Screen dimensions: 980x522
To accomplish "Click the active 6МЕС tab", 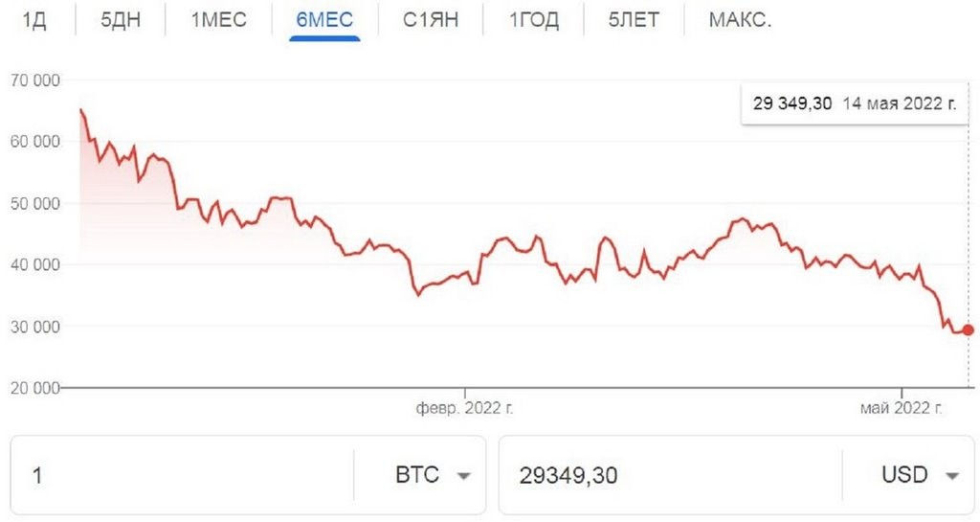I will click(x=324, y=20).
